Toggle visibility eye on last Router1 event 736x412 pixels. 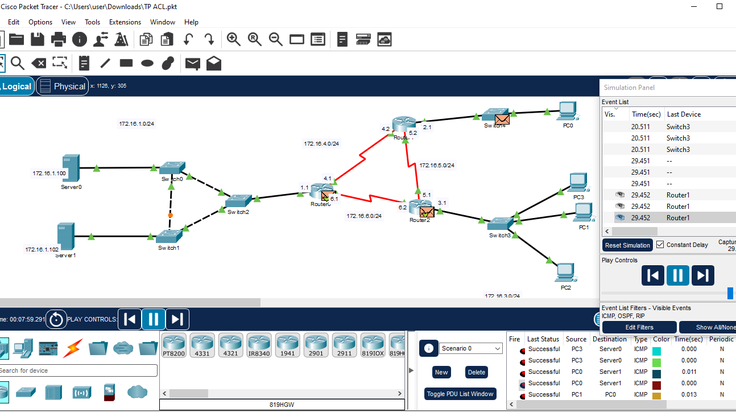(x=620, y=217)
